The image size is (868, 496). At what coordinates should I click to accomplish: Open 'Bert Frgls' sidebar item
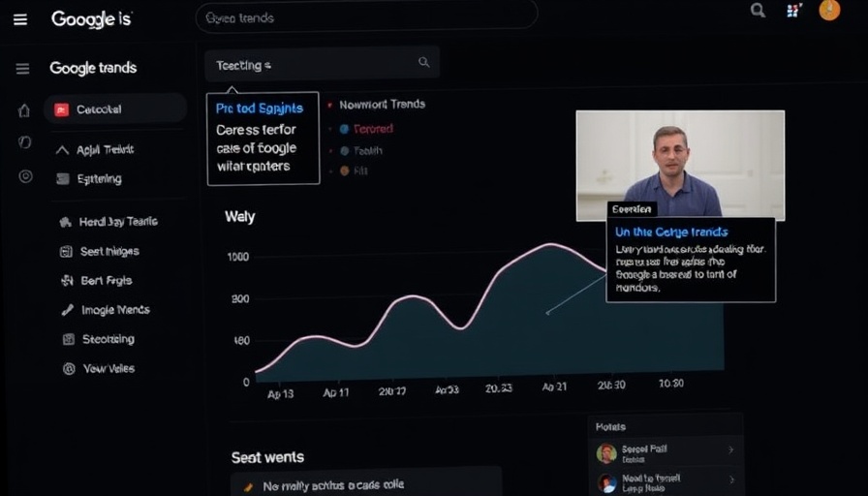pyautogui.click(x=107, y=281)
